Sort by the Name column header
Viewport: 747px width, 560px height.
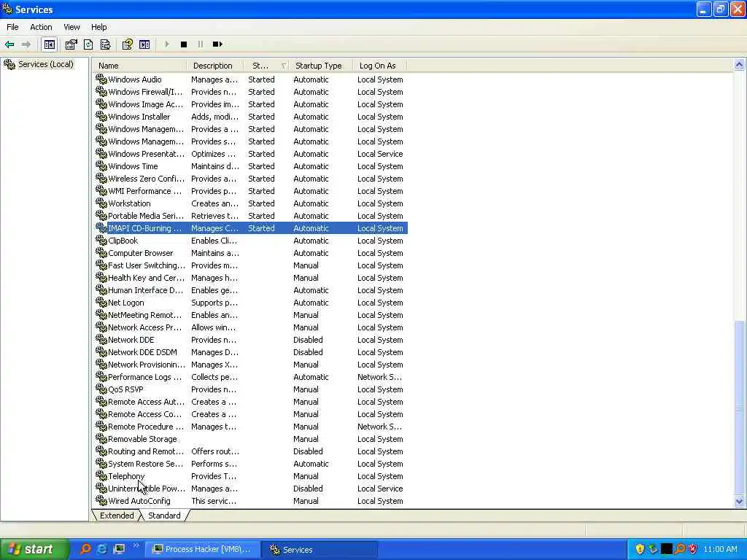tap(139, 66)
